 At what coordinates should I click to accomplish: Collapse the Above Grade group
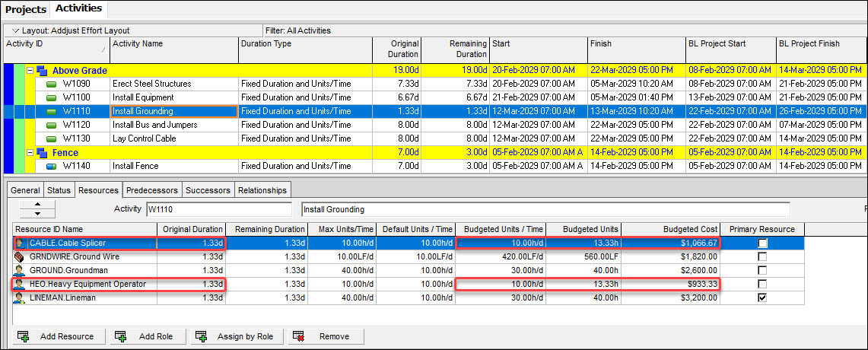coord(30,71)
